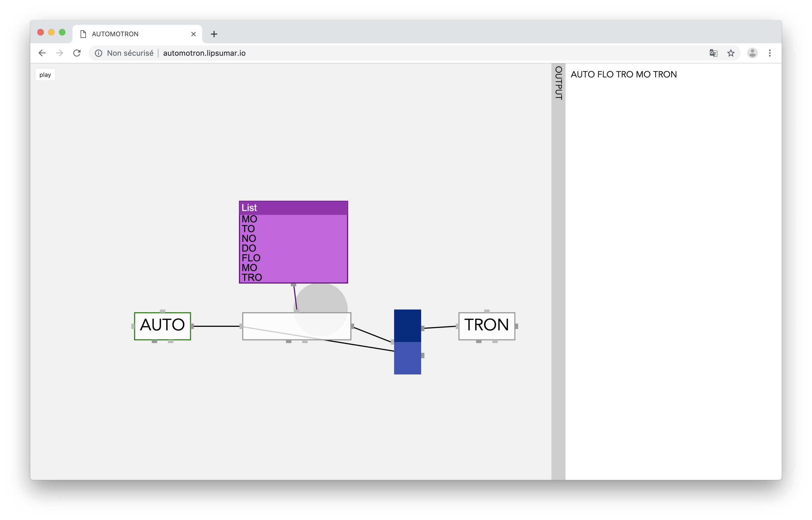Click the address bar URL

point(204,53)
